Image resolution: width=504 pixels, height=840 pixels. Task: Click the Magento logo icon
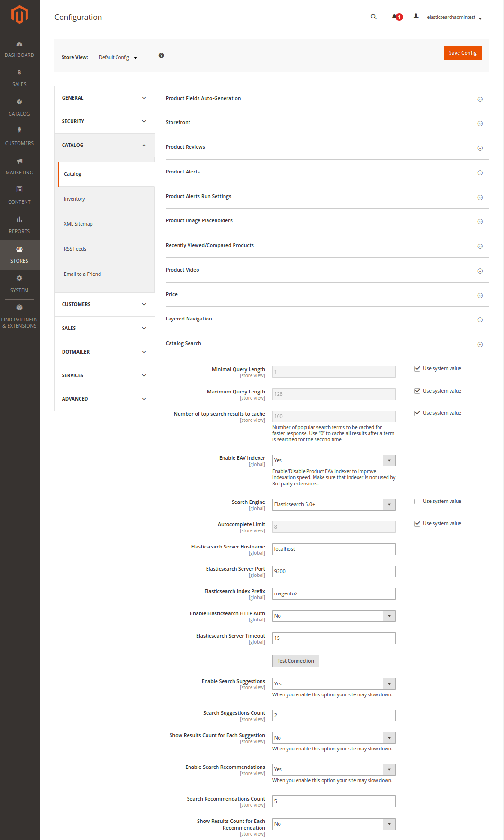tap(19, 14)
